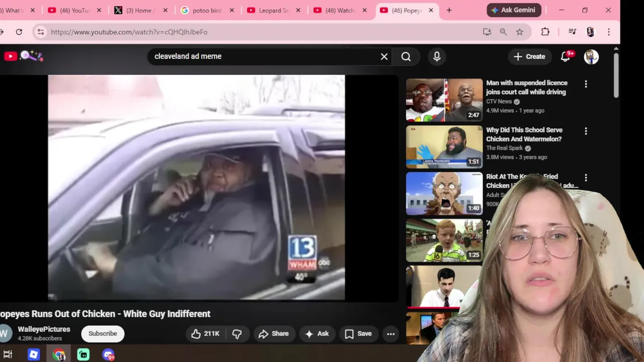
Task: Open the WalleyePictures channel link
Action: pos(44,329)
